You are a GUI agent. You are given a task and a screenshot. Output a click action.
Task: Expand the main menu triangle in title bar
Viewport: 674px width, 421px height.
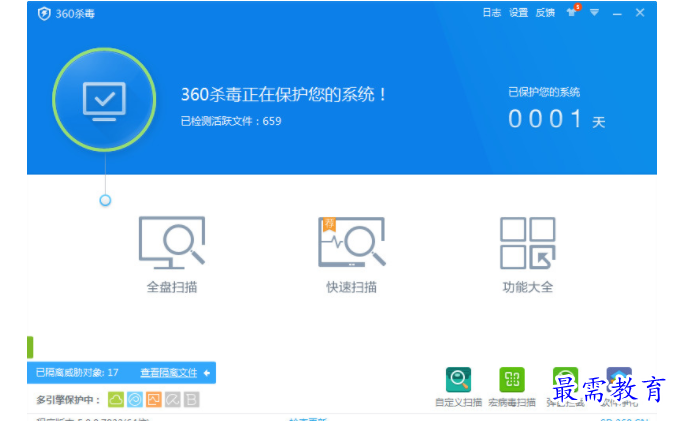(x=594, y=12)
